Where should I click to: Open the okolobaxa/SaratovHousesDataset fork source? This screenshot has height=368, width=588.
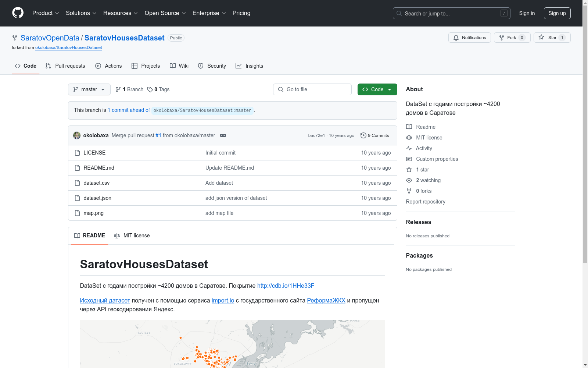tap(69, 47)
